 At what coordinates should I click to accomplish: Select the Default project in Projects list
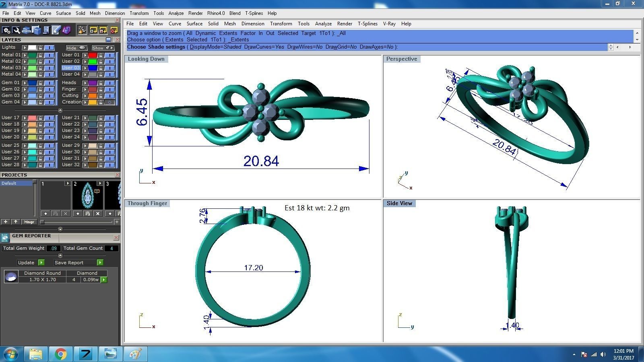(16, 183)
